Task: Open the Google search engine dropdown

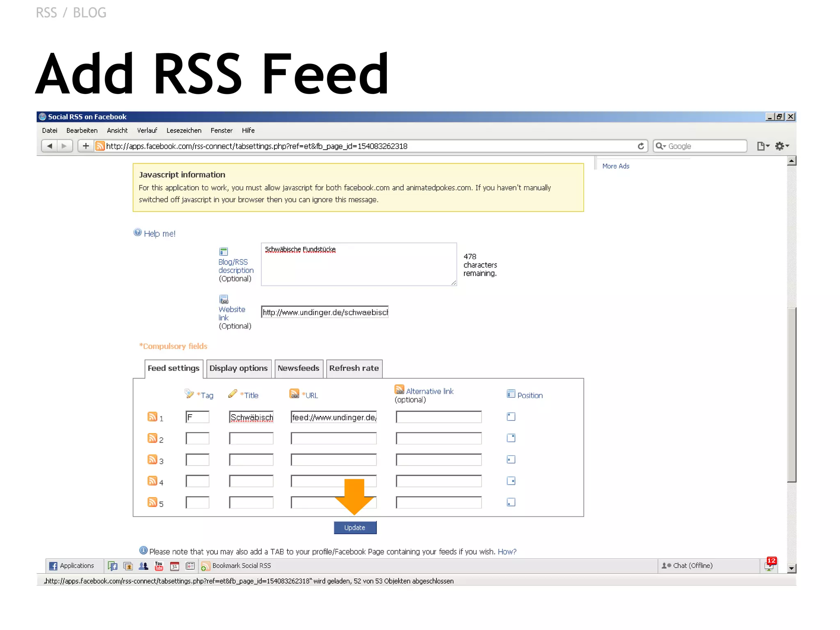Action: point(660,146)
